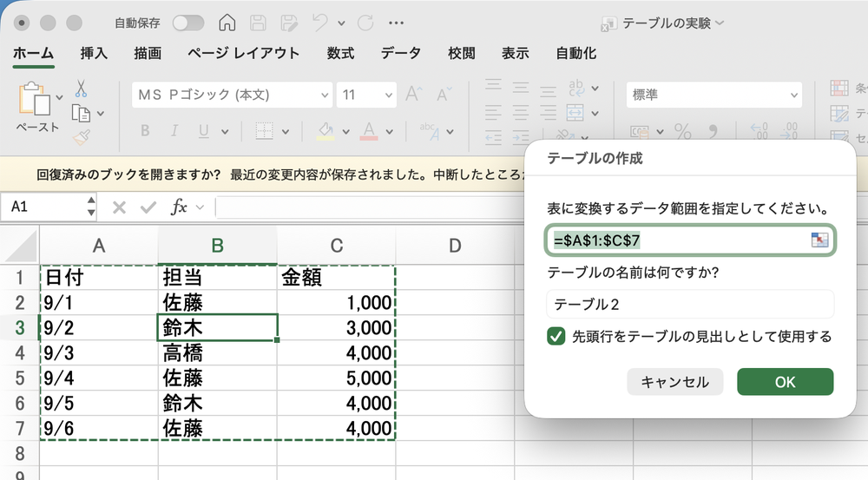The width and height of the screenshot is (868, 480).
Task: Click the Increase Decimal icon
Action: (x=759, y=132)
